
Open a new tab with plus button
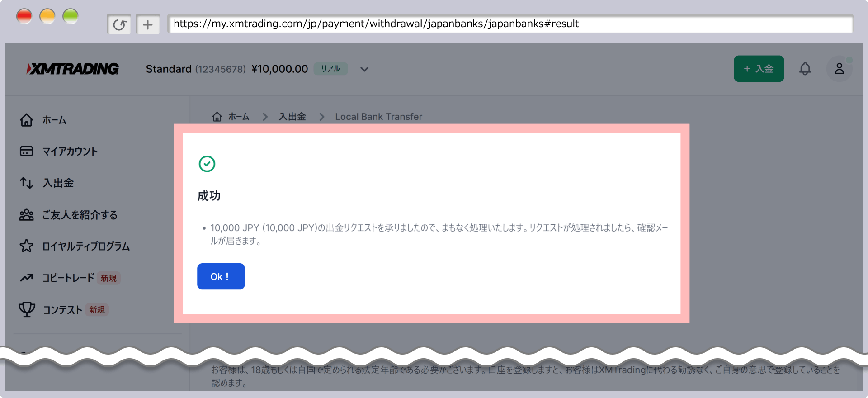[148, 24]
